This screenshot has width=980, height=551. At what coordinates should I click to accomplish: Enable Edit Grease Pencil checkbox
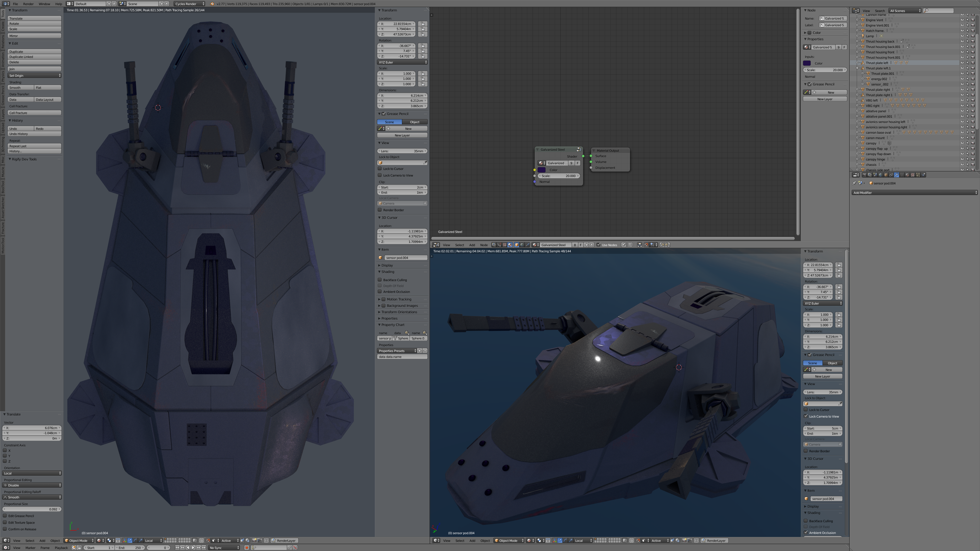[x=5, y=516]
